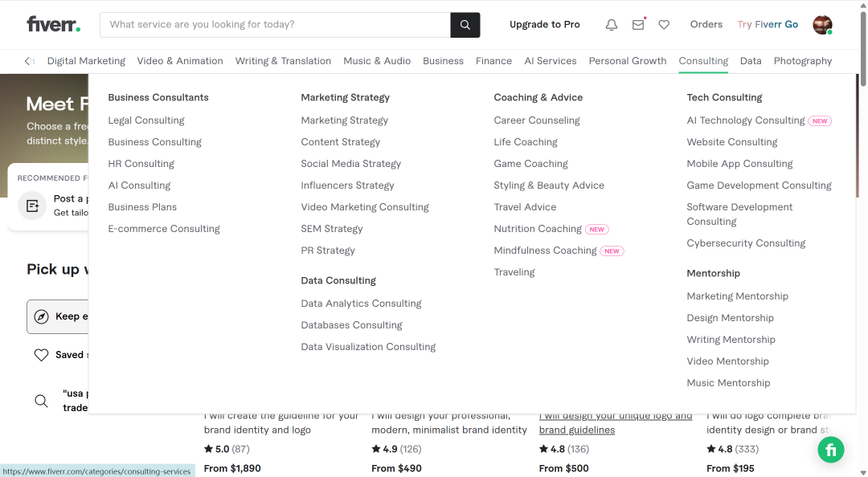The height and width of the screenshot is (477, 868).
Task: Select E-commerce Consulting
Action: coord(164,229)
